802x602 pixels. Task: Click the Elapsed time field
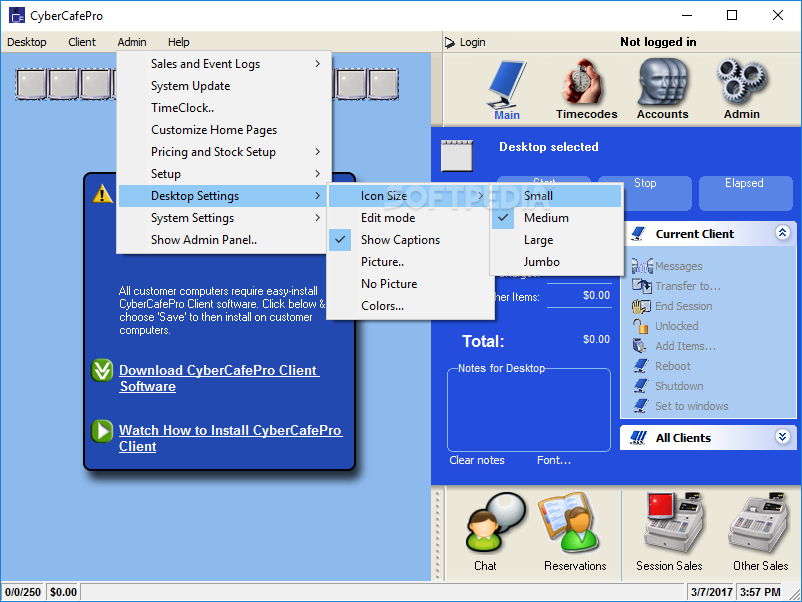(745, 193)
